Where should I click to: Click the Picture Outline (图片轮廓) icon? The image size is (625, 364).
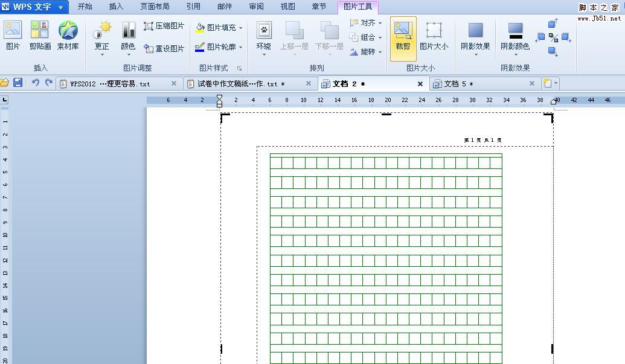tap(200, 47)
